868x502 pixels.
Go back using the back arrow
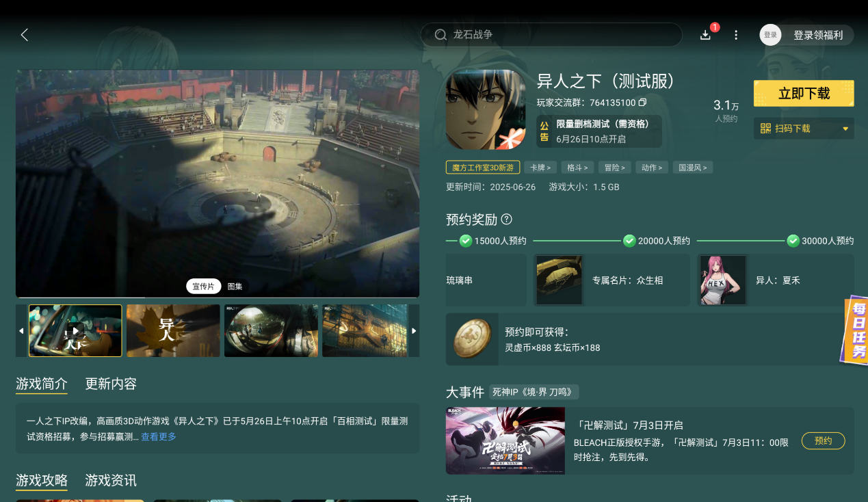click(x=25, y=35)
